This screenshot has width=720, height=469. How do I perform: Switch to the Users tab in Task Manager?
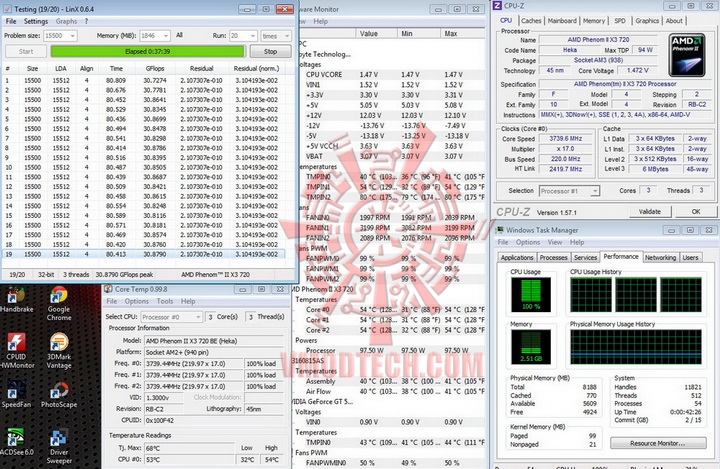690,258
